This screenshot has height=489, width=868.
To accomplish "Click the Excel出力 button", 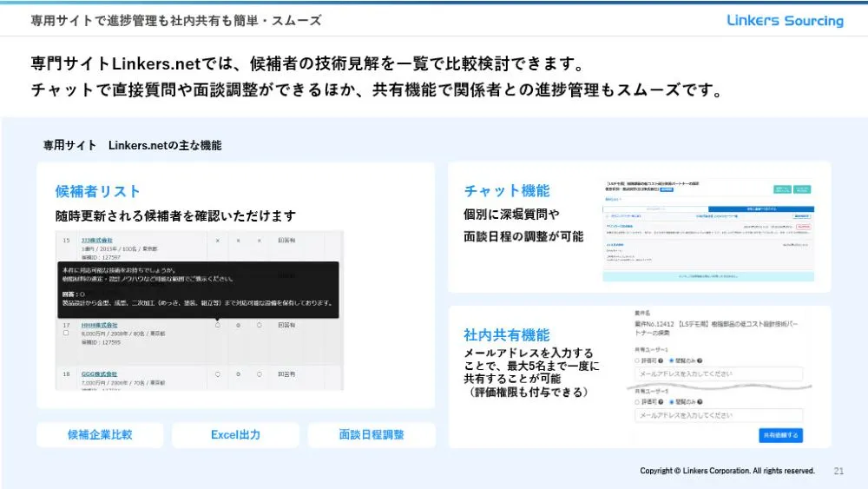I will point(235,435).
